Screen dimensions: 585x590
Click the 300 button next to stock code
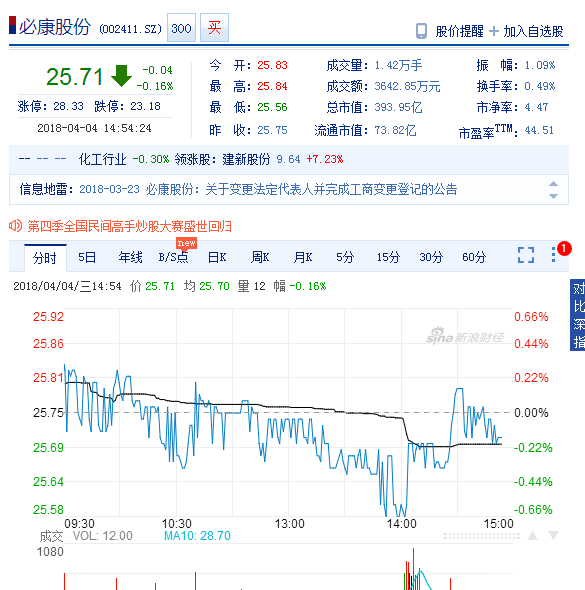[181, 28]
